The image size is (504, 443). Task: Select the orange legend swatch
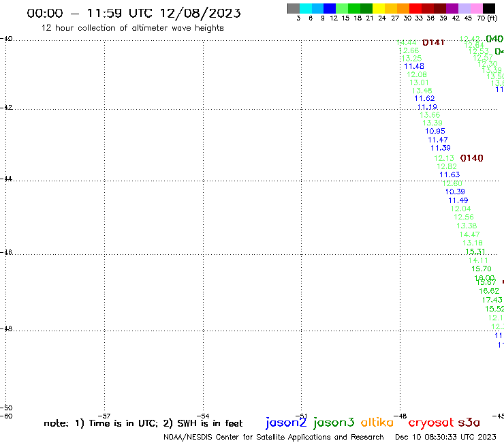403,8
